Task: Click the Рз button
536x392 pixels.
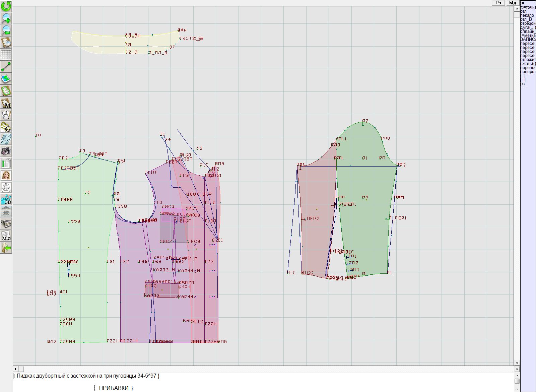Action: (498, 3)
